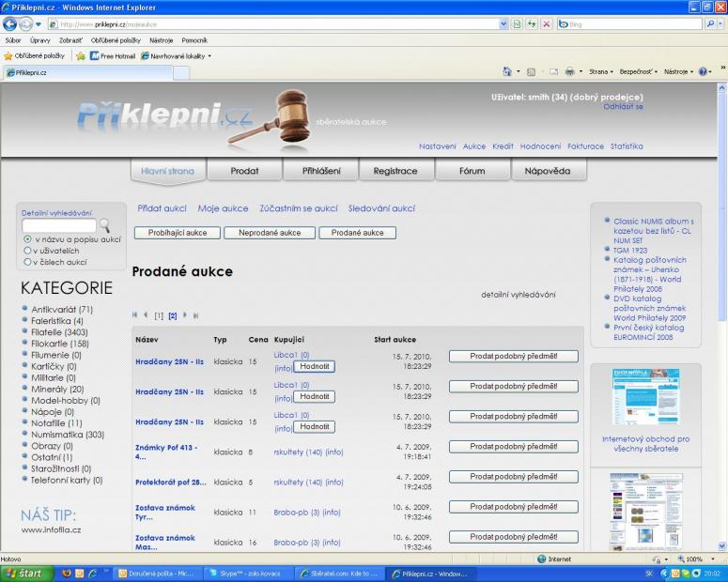
Task: Click page [2] pagination link
Action: click(172, 315)
